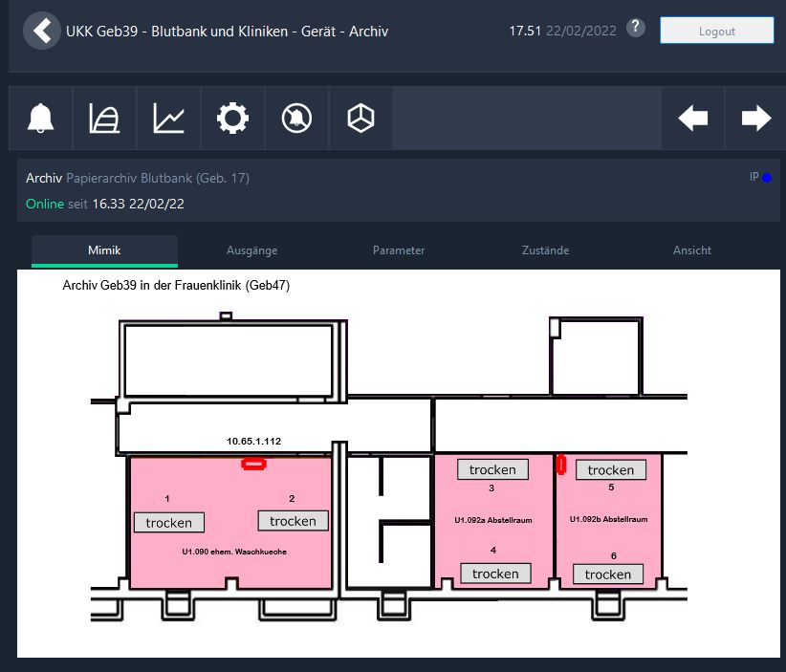Image resolution: width=786 pixels, height=672 pixels.
Task: Select the Mimik tab
Action: coord(104,250)
